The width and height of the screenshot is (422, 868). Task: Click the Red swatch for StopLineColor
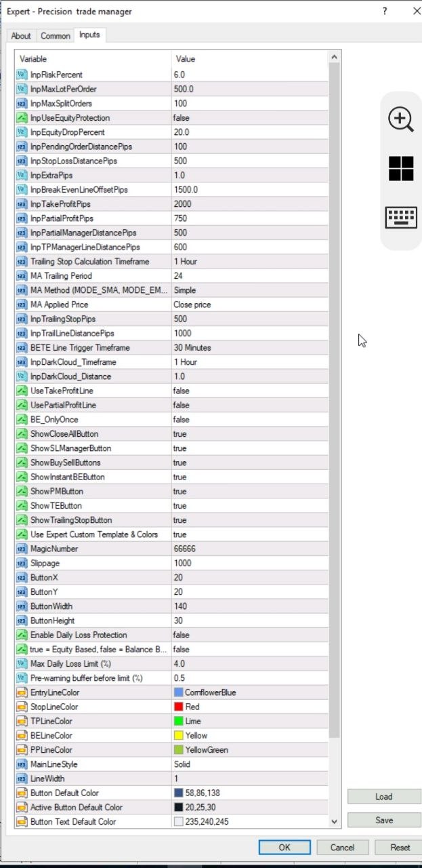click(x=178, y=707)
